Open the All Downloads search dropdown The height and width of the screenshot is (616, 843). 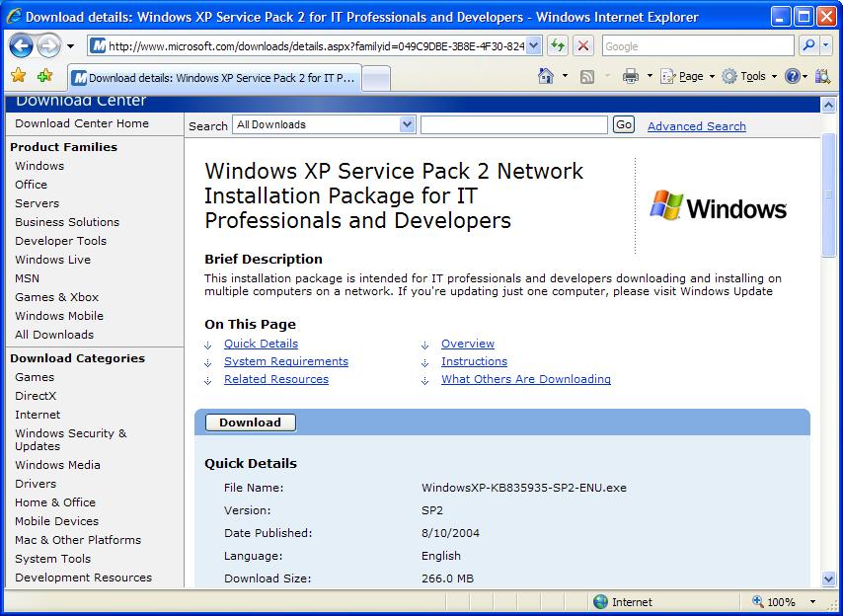click(x=324, y=124)
